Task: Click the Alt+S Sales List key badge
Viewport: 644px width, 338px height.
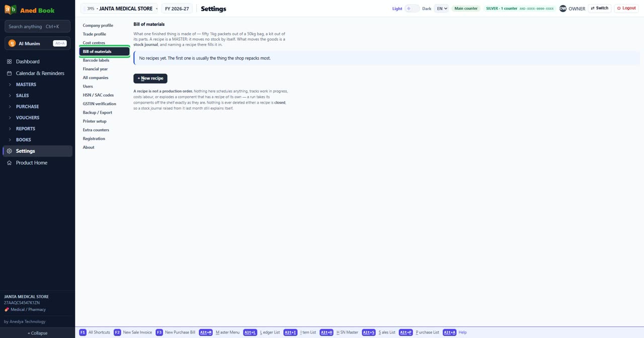Action: tap(369, 332)
